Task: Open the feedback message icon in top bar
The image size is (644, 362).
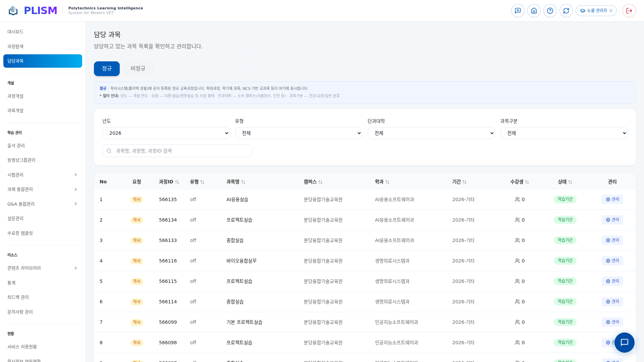Action: (518, 10)
